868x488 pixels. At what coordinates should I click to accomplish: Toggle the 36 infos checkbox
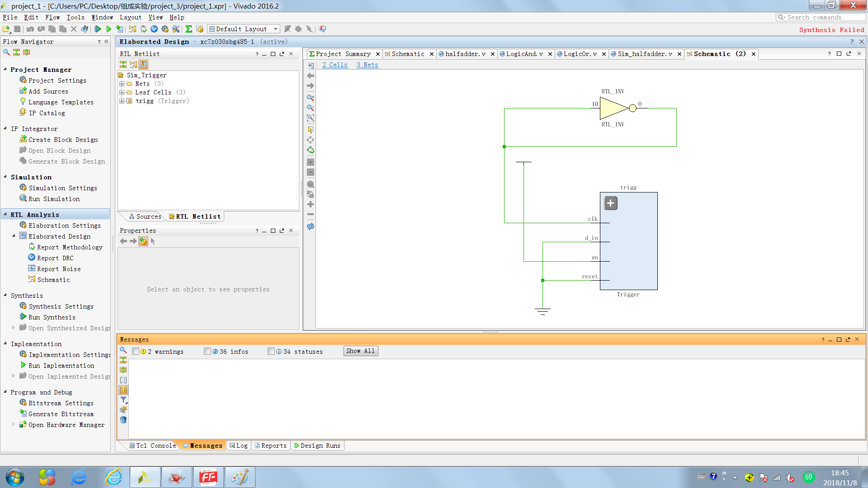[208, 351]
